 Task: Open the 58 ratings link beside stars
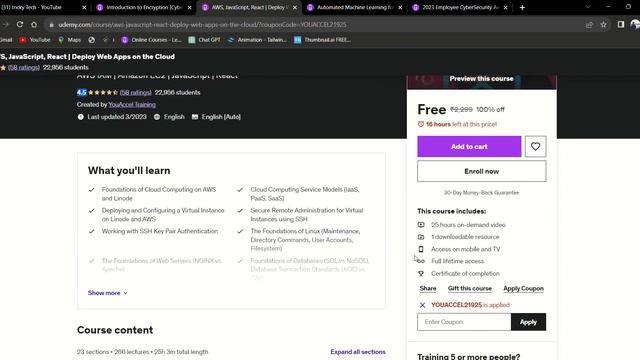pyautogui.click(x=136, y=93)
